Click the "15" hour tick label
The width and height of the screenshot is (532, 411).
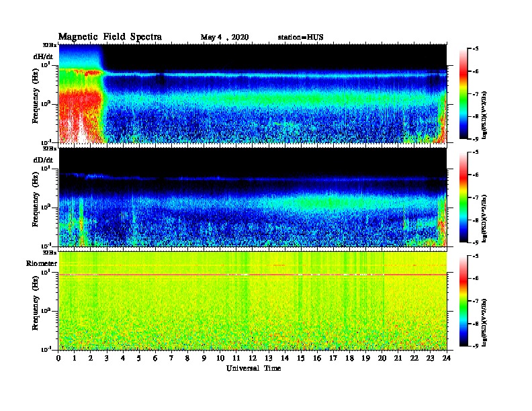(x=301, y=359)
